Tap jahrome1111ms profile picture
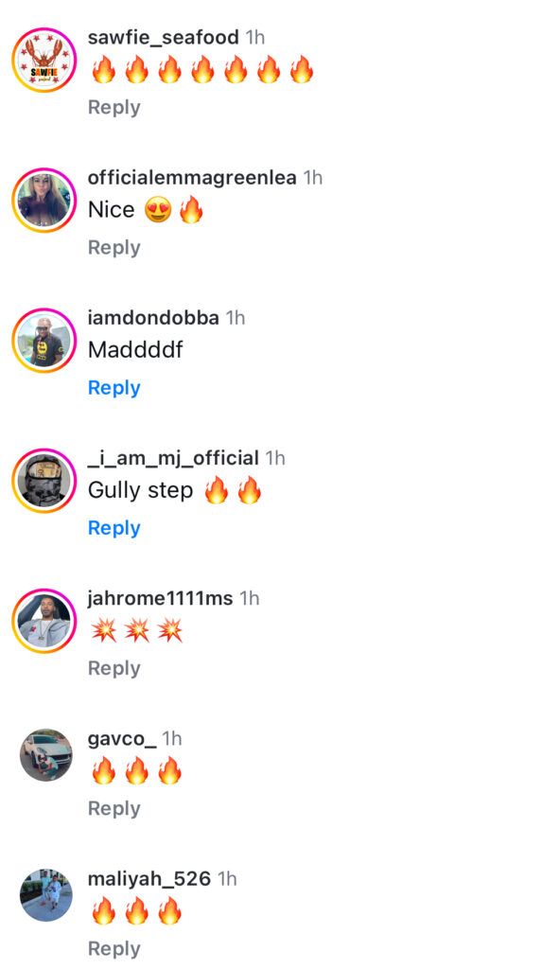560x969 pixels. pyautogui.click(x=44, y=621)
